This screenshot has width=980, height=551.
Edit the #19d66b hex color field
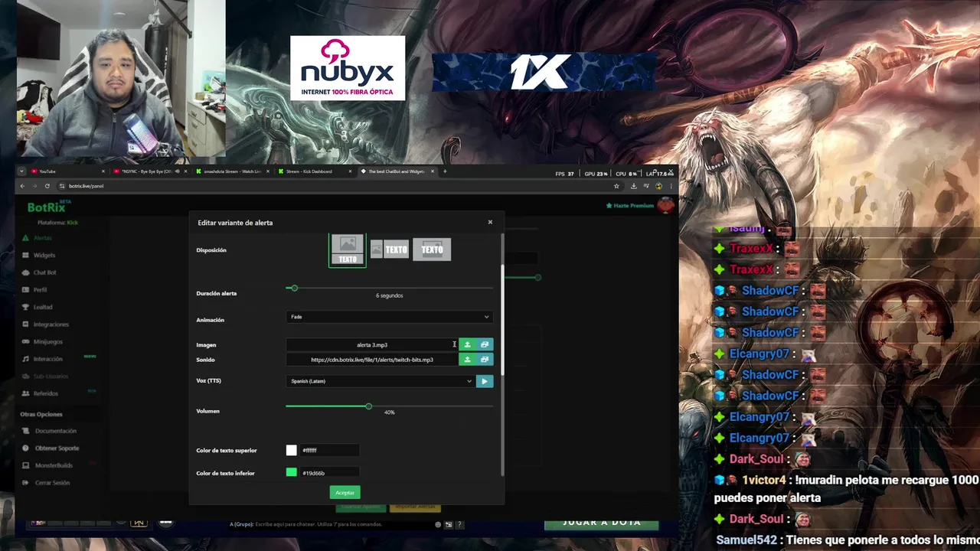point(329,473)
